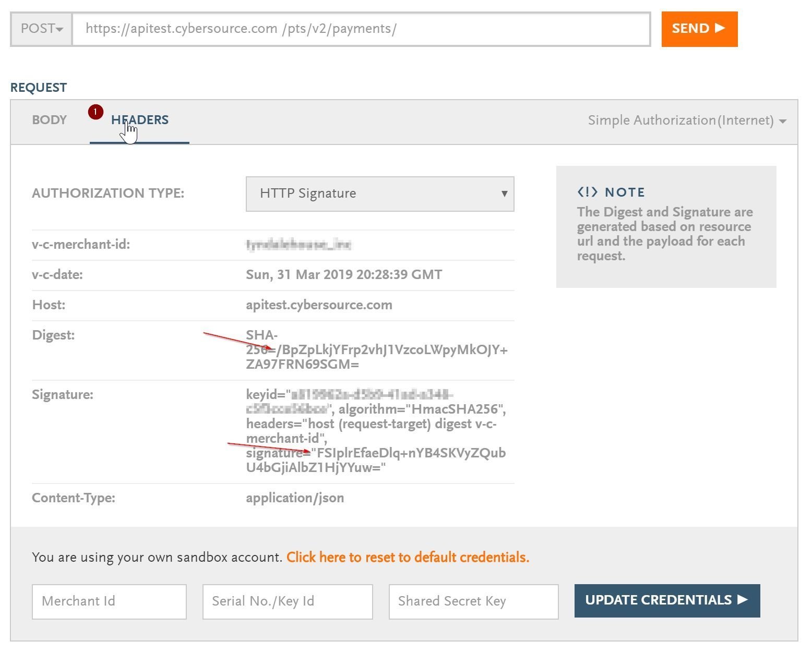812x653 pixels.
Task: Click the Shared Secret Key input field
Action: (473, 601)
